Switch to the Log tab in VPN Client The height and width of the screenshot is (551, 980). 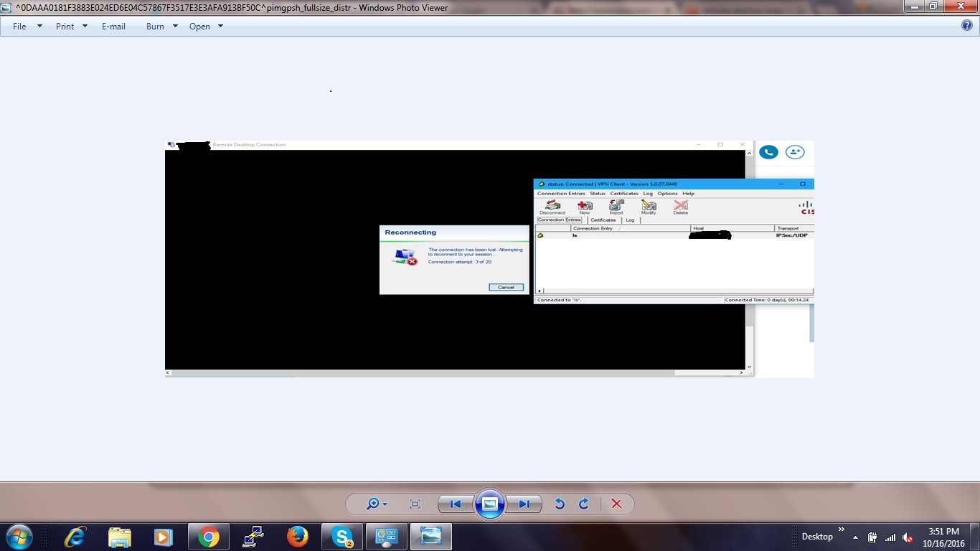tap(630, 220)
